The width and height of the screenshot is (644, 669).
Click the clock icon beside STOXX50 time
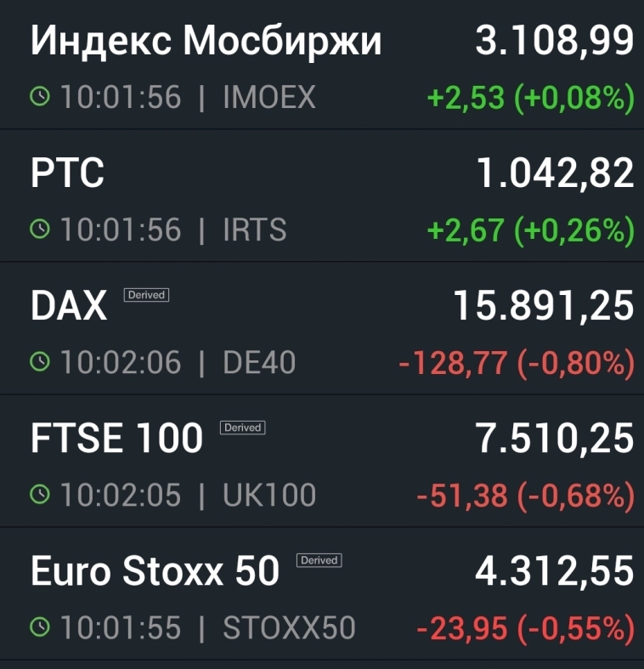point(39,628)
